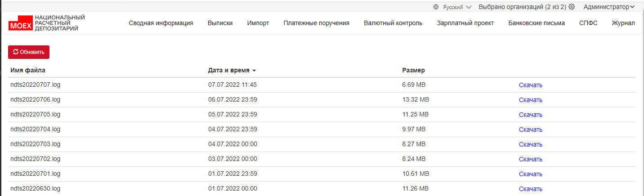Select Валютный контроль menu item

click(393, 23)
